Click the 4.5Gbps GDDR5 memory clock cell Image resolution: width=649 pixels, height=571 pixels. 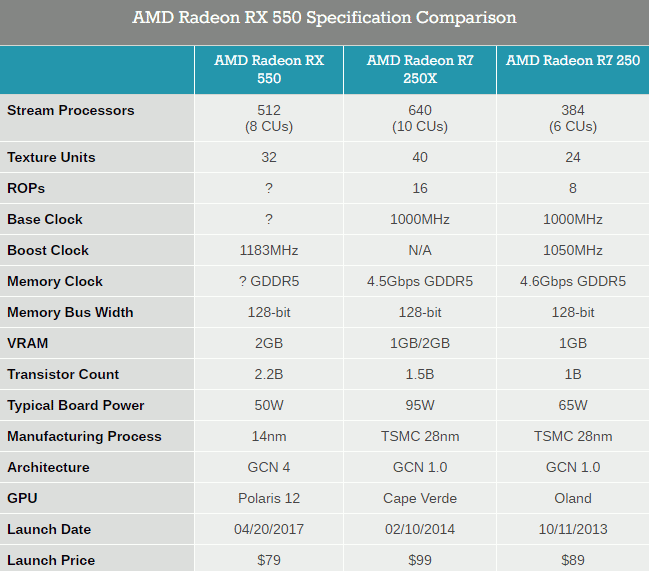pyautogui.click(x=420, y=281)
